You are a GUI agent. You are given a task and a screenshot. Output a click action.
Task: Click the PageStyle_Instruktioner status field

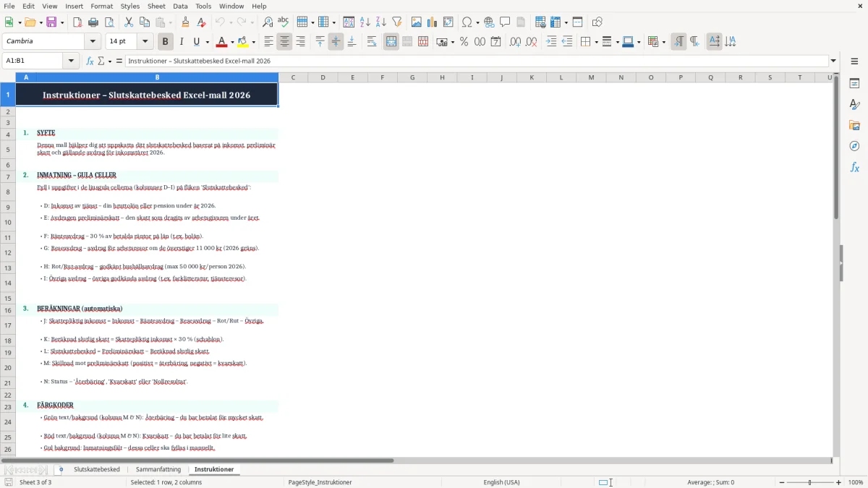320,482
